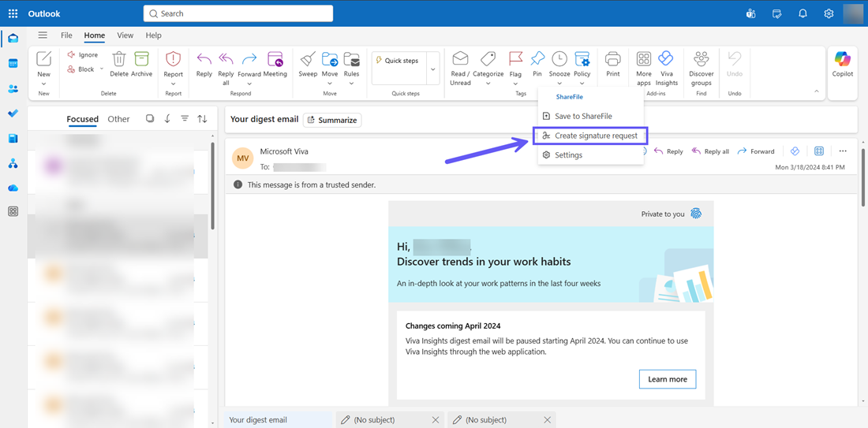The width and height of the screenshot is (868, 428).
Task: Click Reply in the ribbon
Action: coord(204,64)
